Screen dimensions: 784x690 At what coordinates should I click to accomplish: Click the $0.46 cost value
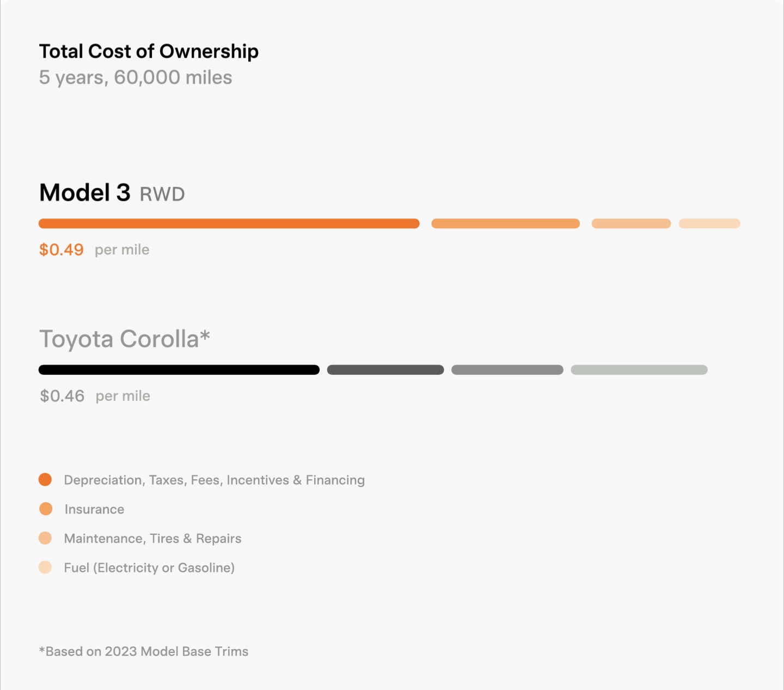[62, 396]
